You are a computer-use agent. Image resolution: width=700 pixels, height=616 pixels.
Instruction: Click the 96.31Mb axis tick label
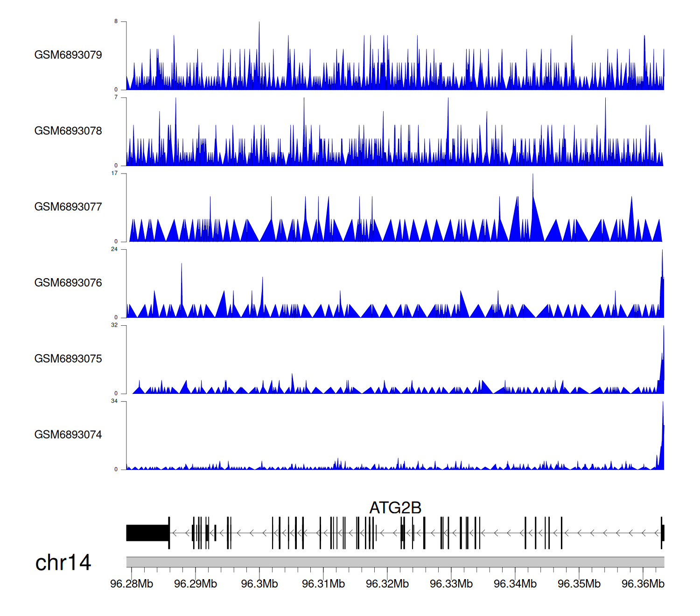pos(323,584)
